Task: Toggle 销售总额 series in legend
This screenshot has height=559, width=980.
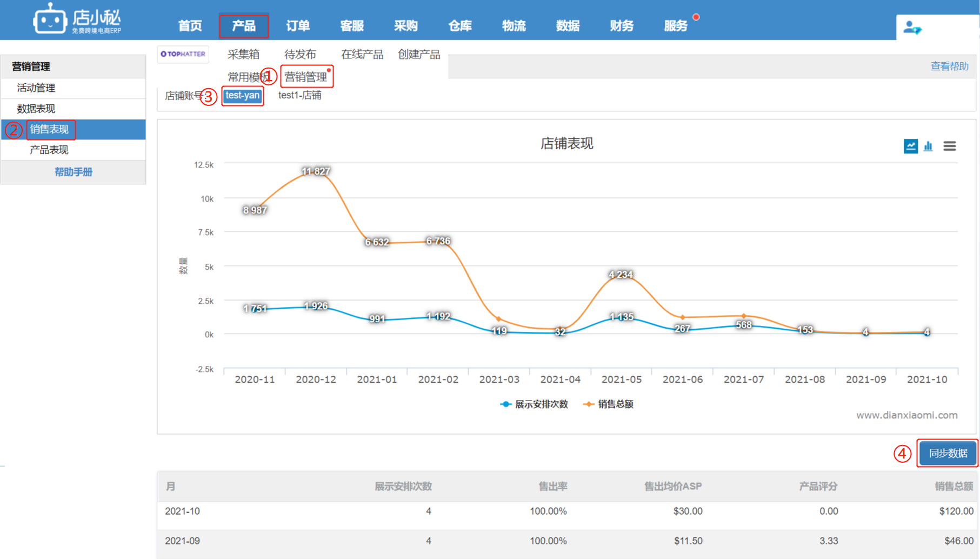Action: click(609, 404)
